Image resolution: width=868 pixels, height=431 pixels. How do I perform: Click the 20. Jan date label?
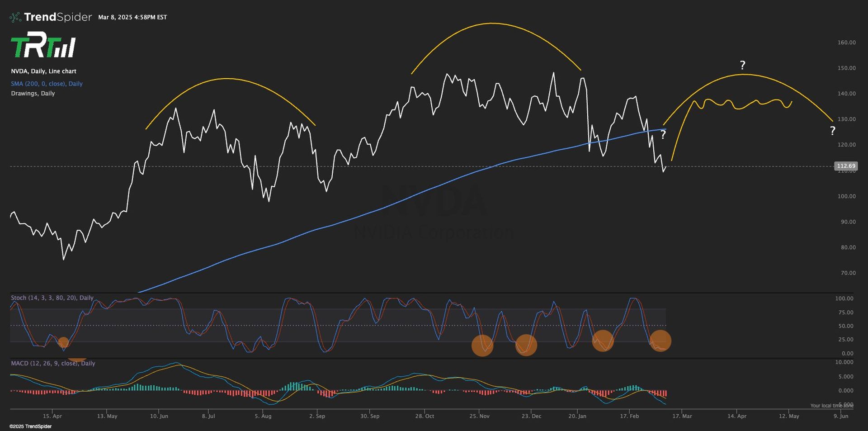pyautogui.click(x=577, y=416)
